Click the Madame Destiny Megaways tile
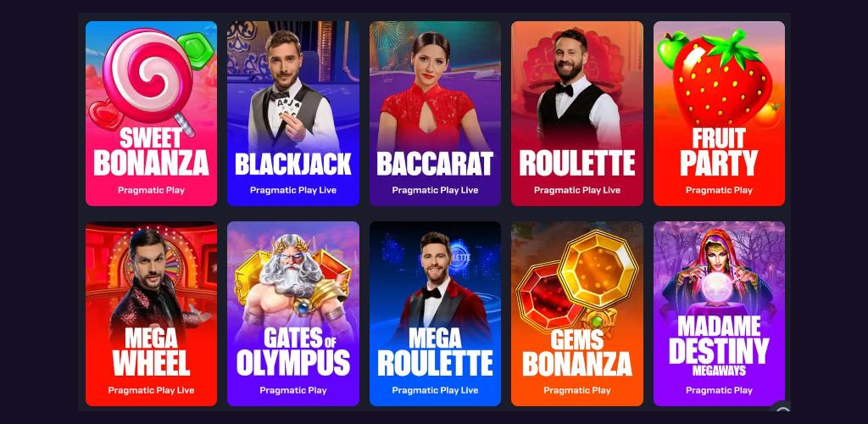Viewport: 868px width, 424px height. click(x=719, y=314)
